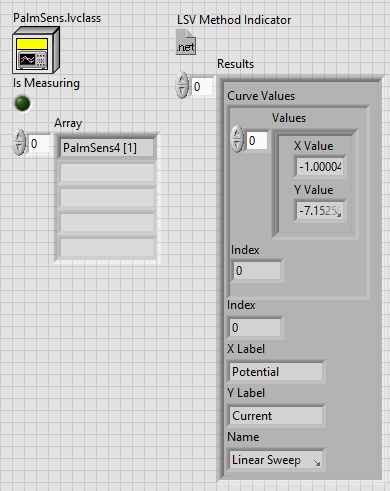The image size is (390, 491).
Task: Toggle the Is Measuring LED indicator
Action: [x=22, y=103]
